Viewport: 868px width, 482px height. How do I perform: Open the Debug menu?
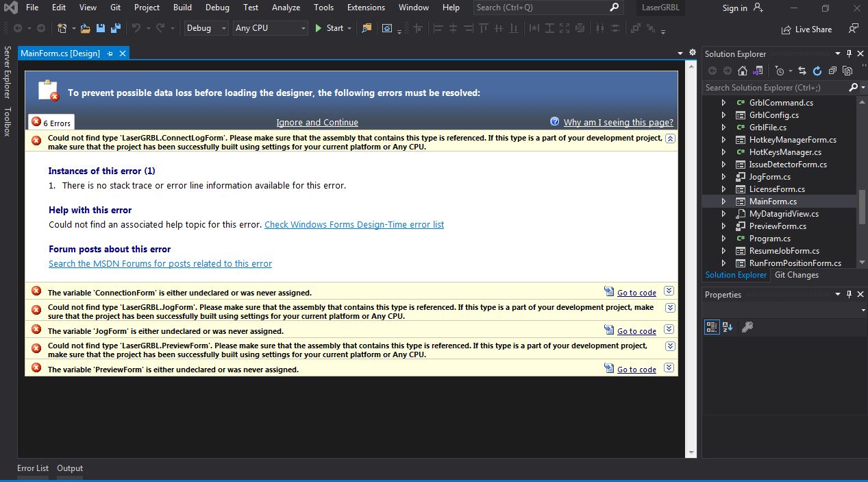[217, 8]
